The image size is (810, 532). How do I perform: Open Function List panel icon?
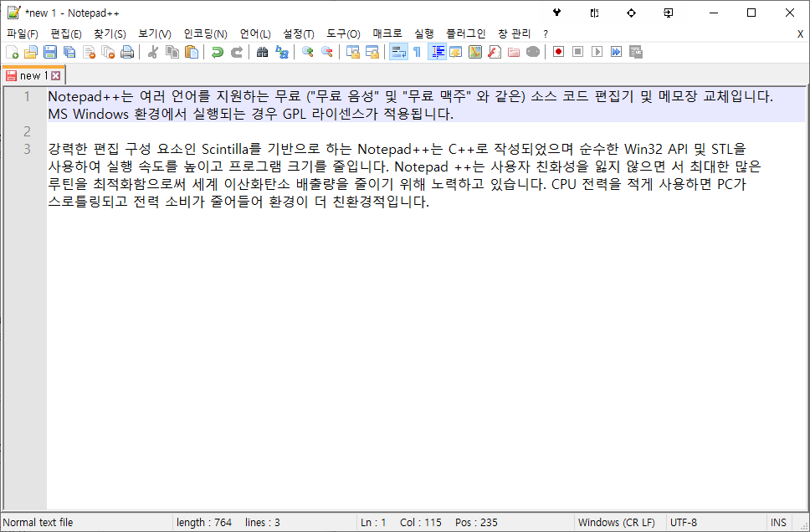pyautogui.click(x=495, y=52)
